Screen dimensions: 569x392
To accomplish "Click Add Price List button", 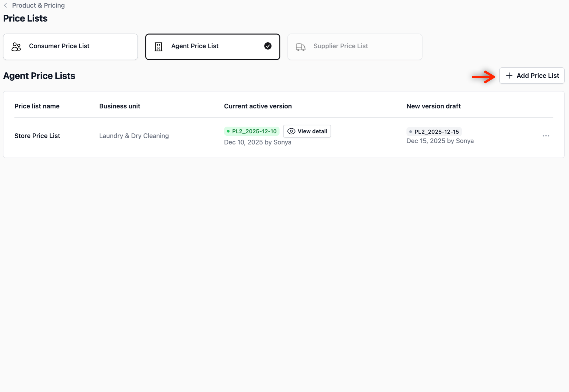I will pos(532,76).
